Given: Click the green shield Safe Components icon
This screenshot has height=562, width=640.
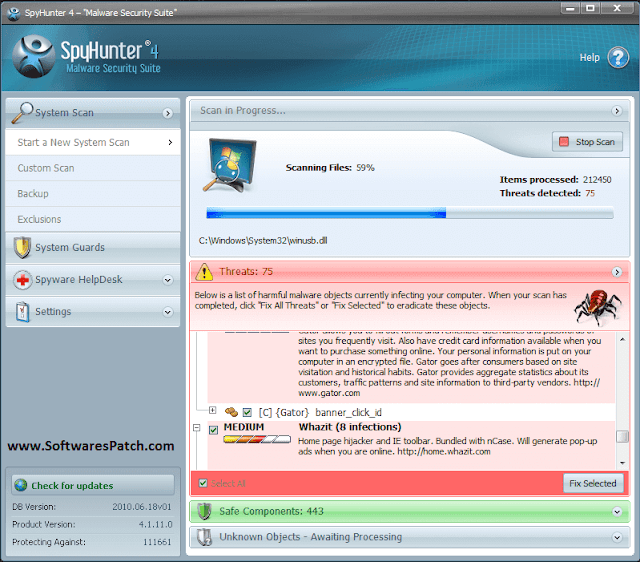Looking at the screenshot, I should [x=204, y=511].
